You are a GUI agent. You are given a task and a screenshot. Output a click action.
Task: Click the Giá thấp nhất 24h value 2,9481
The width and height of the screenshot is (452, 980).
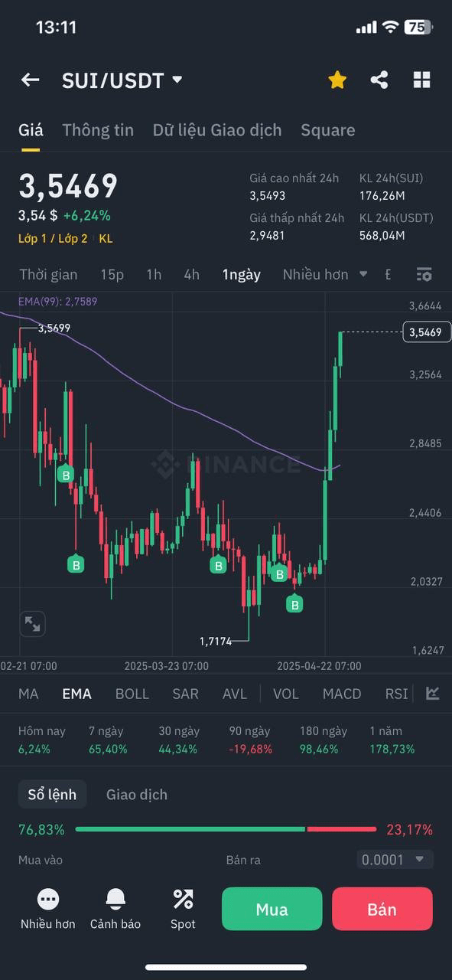coord(267,235)
